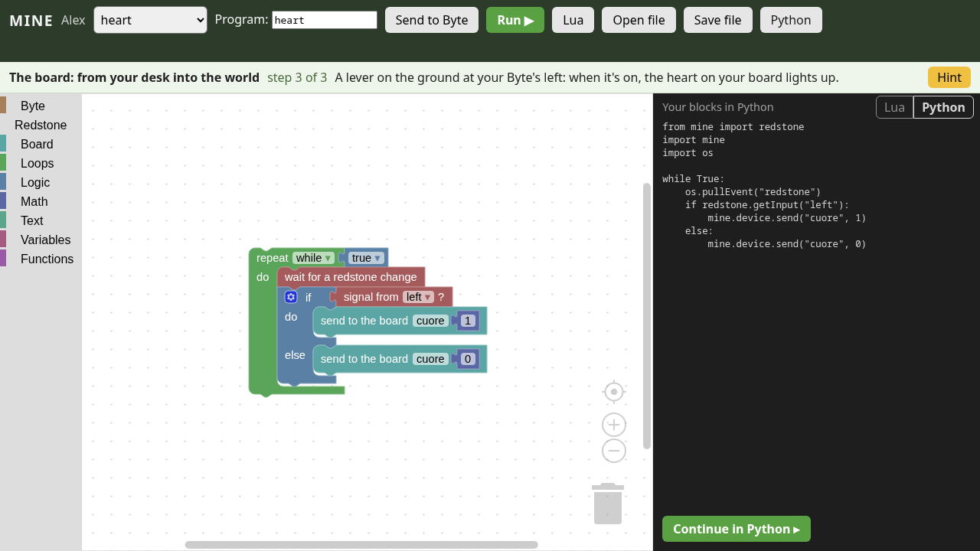Open the Redstone block category

[x=41, y=125]
